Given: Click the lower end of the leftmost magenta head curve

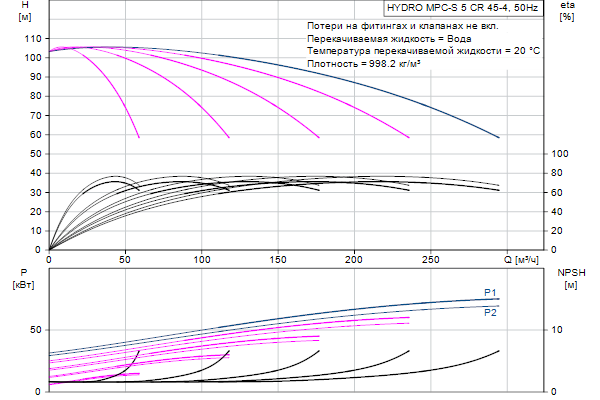Looking at the screenshot, I should (139, 137).
